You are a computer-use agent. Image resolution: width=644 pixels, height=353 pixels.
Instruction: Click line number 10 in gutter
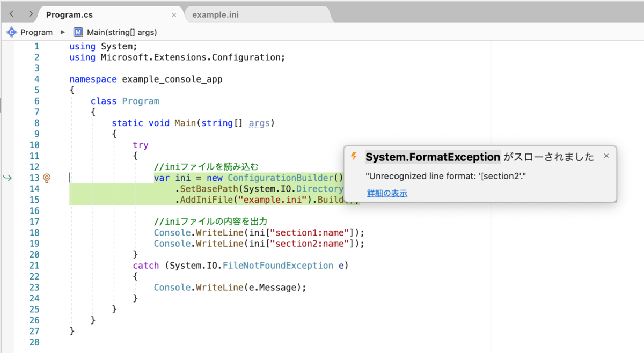pyautogui.click(x=34, y=145)
